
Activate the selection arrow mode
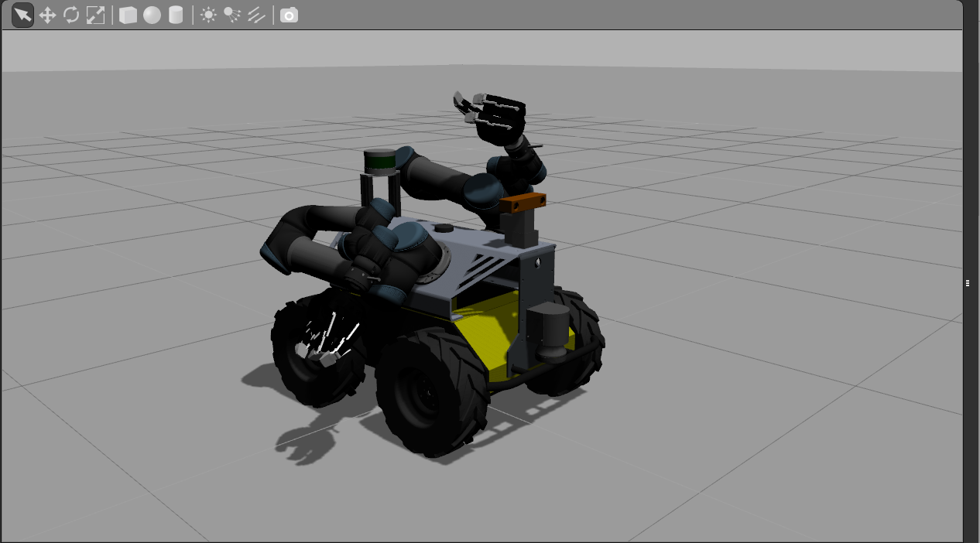[x=22, y=15]
